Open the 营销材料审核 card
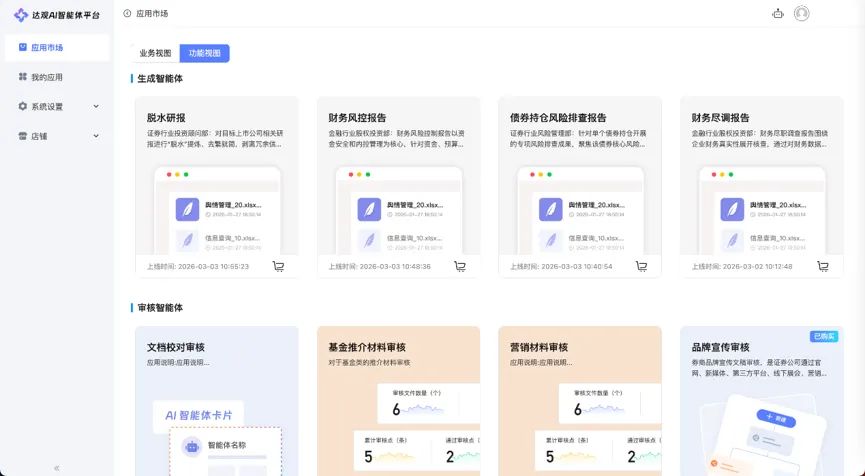 coord(580,401)
